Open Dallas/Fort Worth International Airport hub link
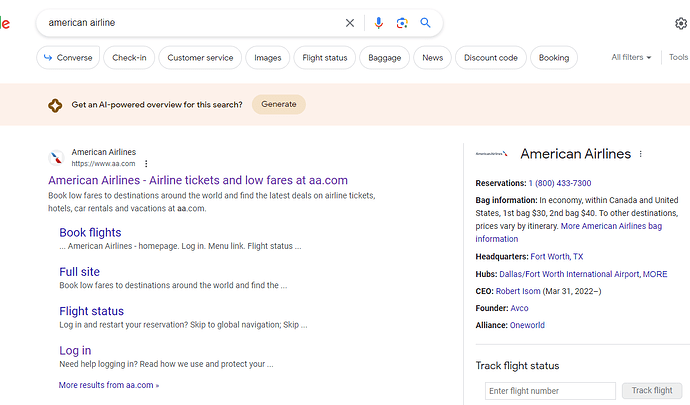The image size is (690, 405). click(x=569, y=274)
